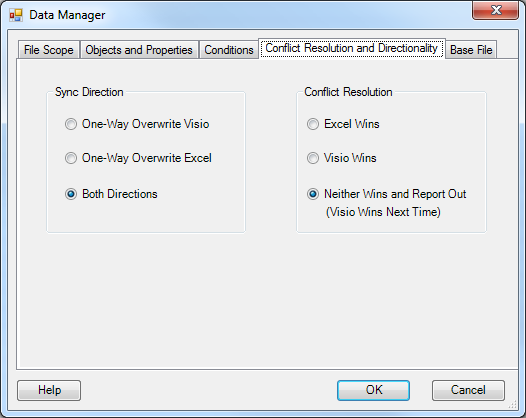This screenshot has height=418, width=526.
Task: Click Cancel to discard changes
Action: [x=468, y=390]
